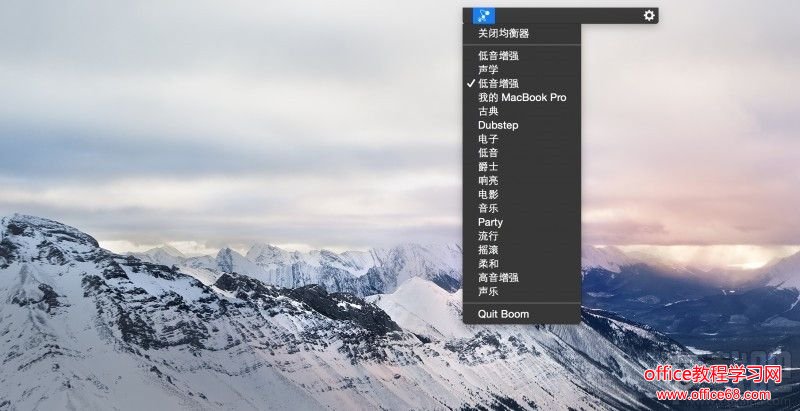Pick the 响亮 preset
This screenshot has height=411, width=800.
click(521, 181)
